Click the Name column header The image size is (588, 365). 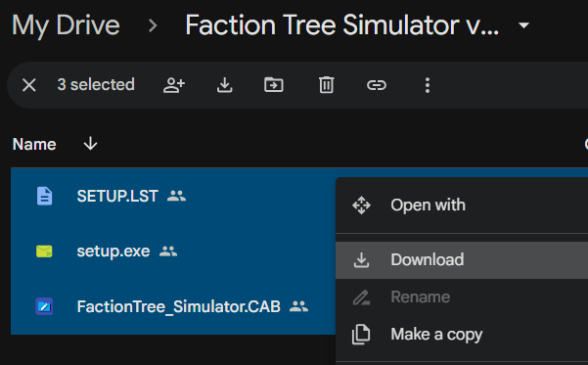(34, 144)
